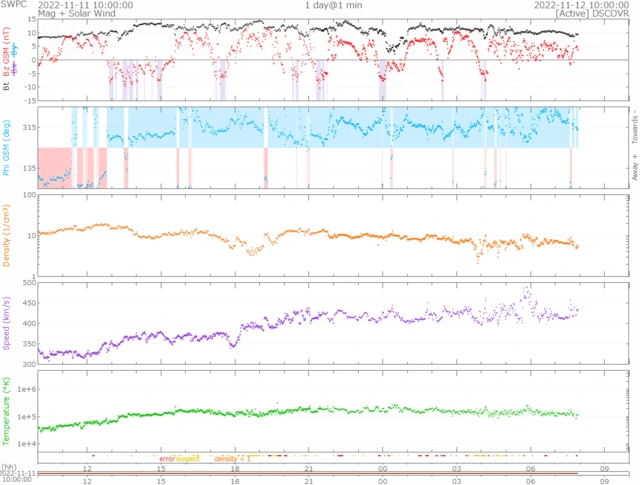Click the Density (1/cm³) axis label
The image size is (640, 485).
pos(7,235)
